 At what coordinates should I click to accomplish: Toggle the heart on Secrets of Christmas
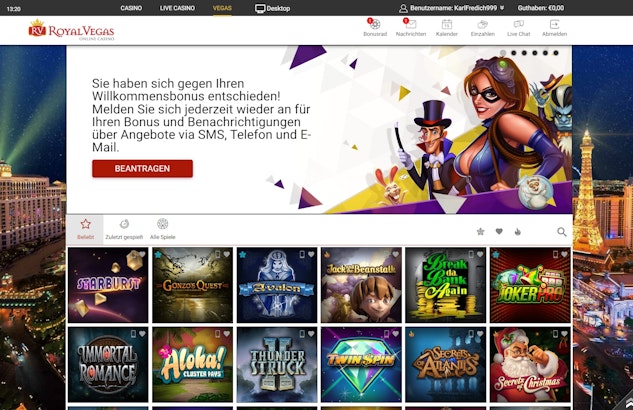click(x=564, y=334)
